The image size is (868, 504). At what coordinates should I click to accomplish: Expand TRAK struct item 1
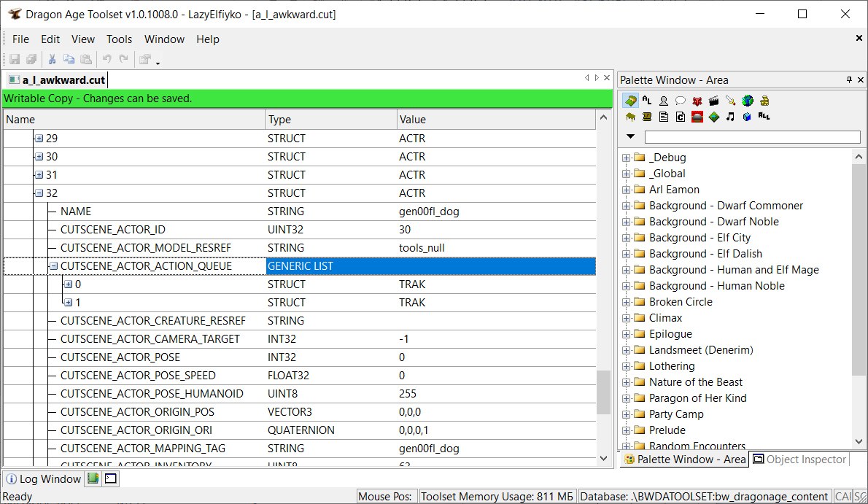pos(68,303)
